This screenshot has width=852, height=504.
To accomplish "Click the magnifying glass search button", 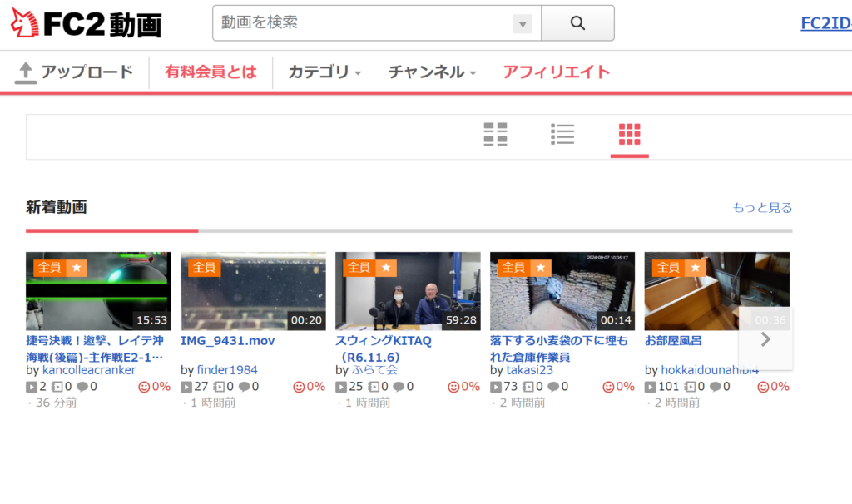I will [577, 23].
